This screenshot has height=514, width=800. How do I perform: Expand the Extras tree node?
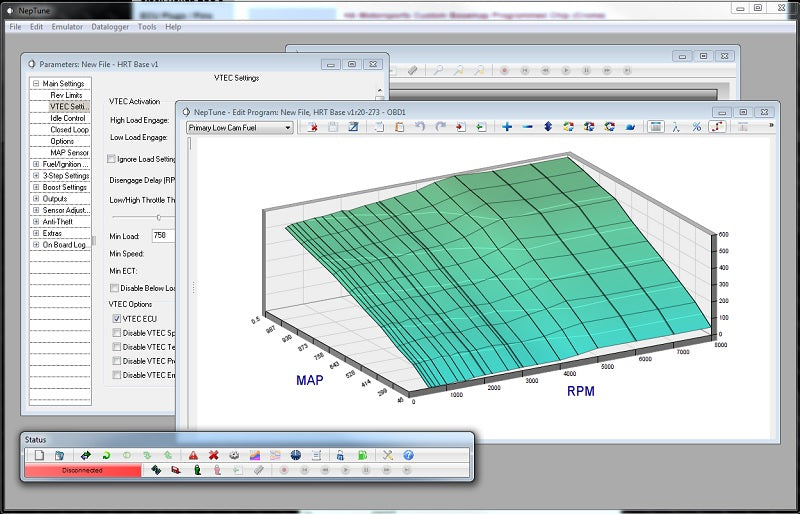(x=36, y=233)
